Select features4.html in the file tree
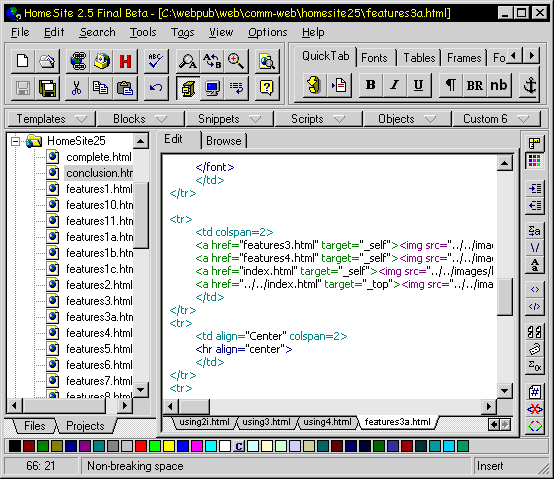The width and height of the screenshot is (554, 479). click(99, 333)
